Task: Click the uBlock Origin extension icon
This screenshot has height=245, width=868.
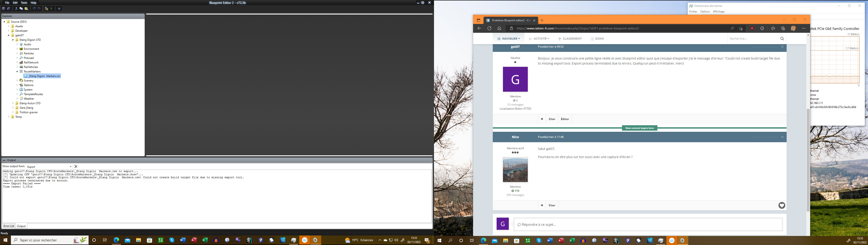Action: pyautogui.click(x=752, y=28)
